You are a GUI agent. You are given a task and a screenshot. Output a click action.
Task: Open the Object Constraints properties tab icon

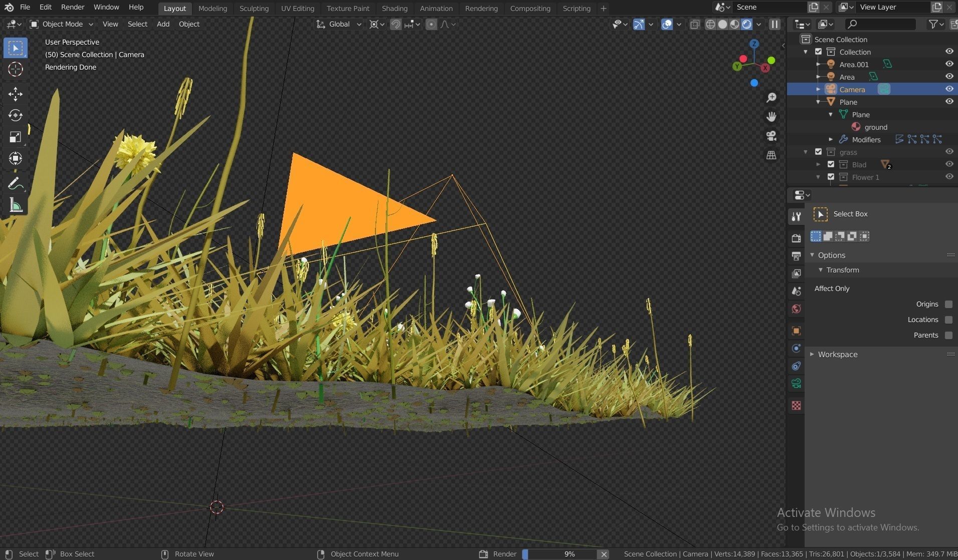coord(796,366)
